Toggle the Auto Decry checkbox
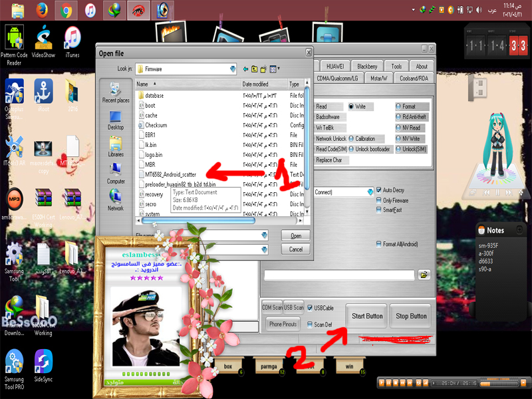Screen dimensions: 532x399 (378, 190)
